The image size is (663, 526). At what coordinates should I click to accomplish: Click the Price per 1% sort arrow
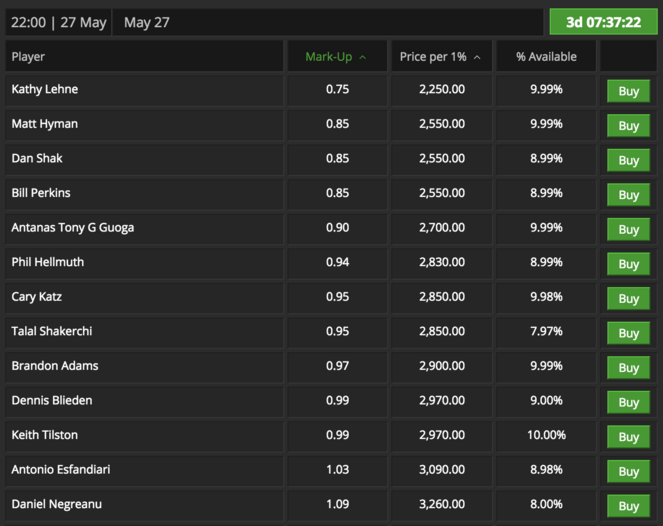tap(477, 57)
